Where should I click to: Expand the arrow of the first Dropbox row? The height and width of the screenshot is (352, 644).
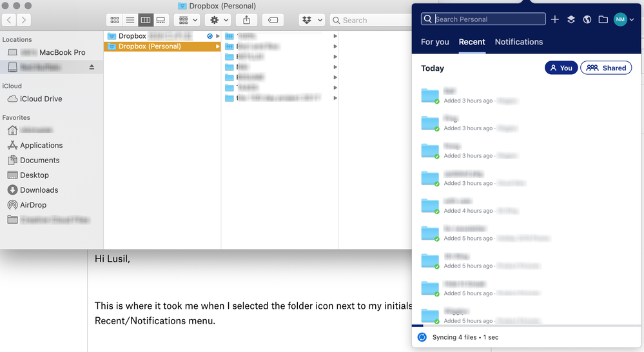217,36
